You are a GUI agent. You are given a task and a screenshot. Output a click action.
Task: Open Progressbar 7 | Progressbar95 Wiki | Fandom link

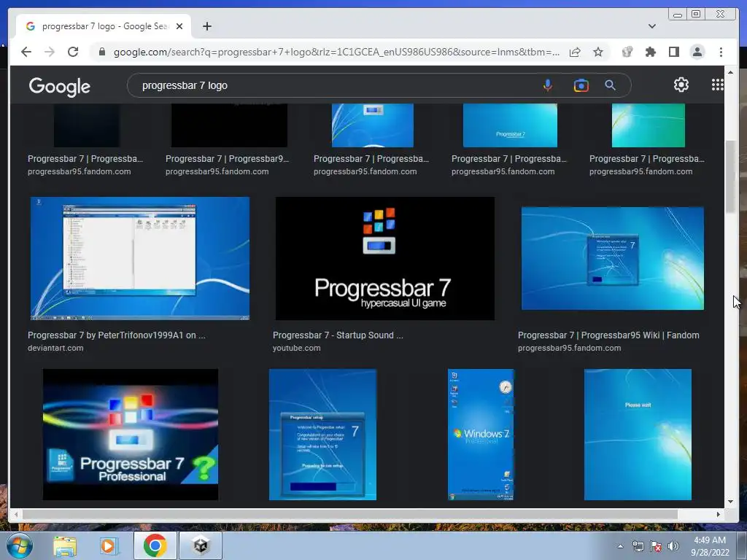608,335
